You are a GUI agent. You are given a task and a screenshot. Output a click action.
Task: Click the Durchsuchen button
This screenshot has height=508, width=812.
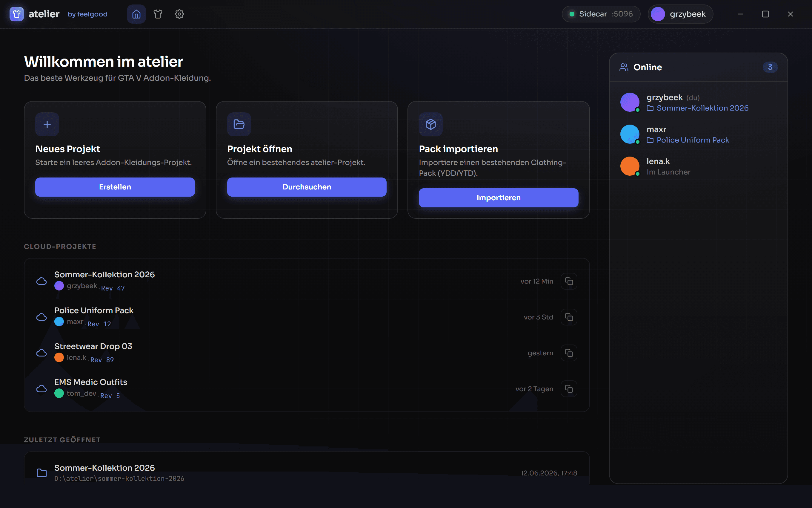coord(307,187)
